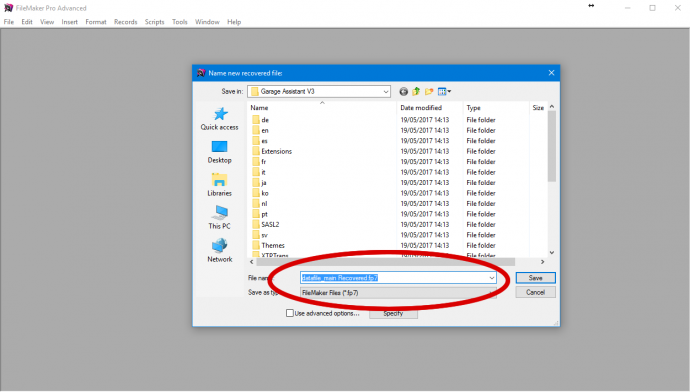Open the File menu
Viewport: 690px width, 392px height.
pos(9,22)
